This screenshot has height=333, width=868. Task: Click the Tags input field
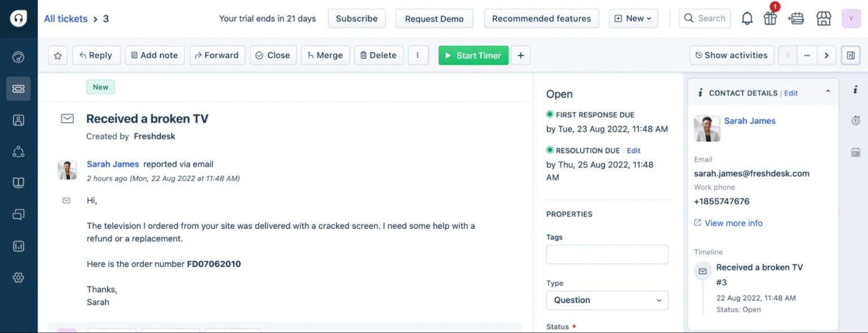click(x=607, y=254)
